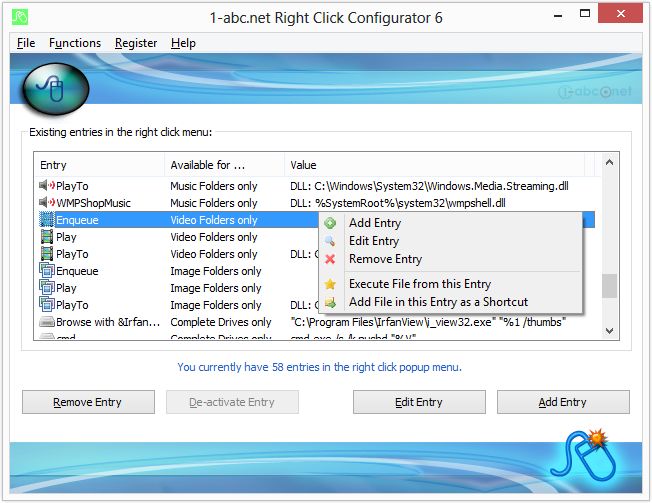This screenshot has height=503, width=652.
Task: Select the Enqueue Image Folders entry name
Action: [x=77, y=271]
